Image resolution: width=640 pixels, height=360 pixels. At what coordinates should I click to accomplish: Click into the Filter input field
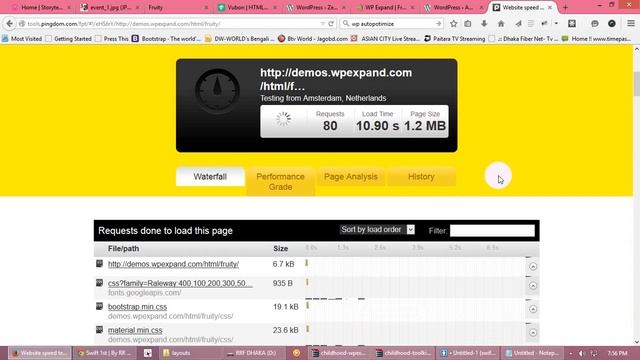tap(492, 231)
